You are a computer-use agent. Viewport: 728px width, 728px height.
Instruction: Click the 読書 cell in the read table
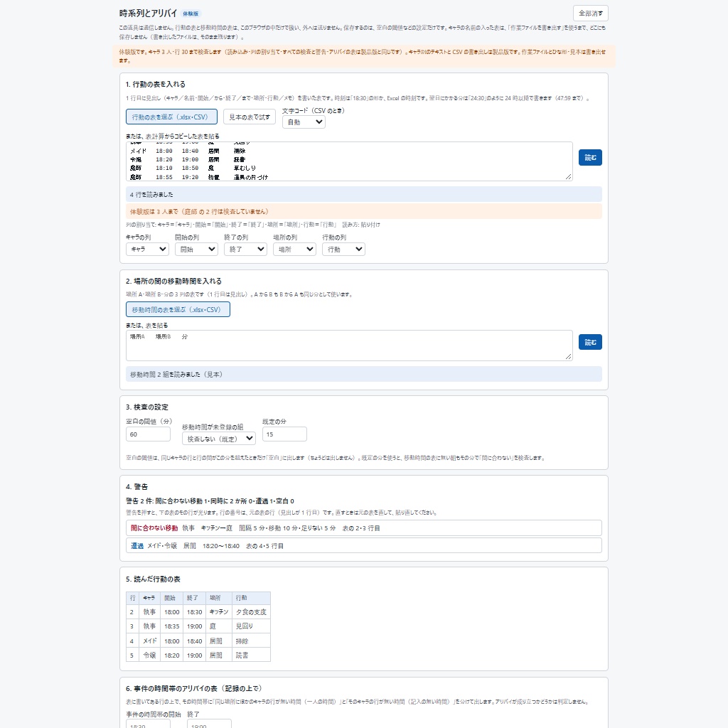251,655
